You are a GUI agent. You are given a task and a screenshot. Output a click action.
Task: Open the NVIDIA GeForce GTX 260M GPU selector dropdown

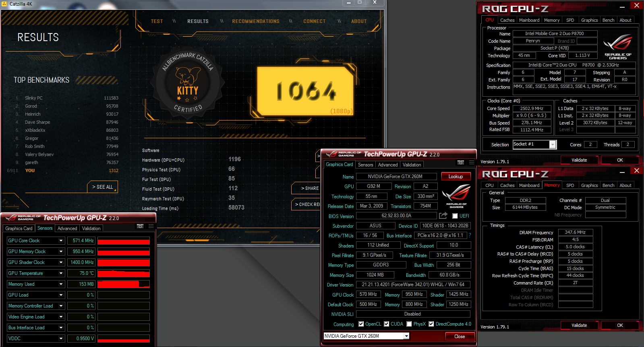pyautogui.click(x=406, y=336)
